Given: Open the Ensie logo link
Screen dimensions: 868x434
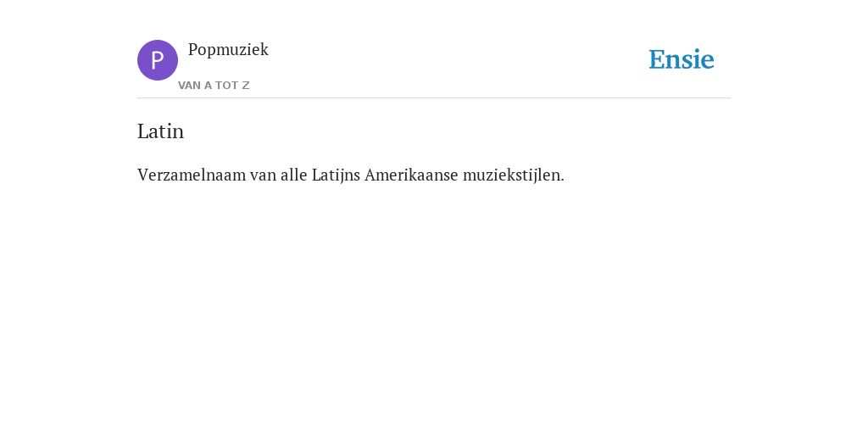Looking at the screenshot, I should point(682,59).
